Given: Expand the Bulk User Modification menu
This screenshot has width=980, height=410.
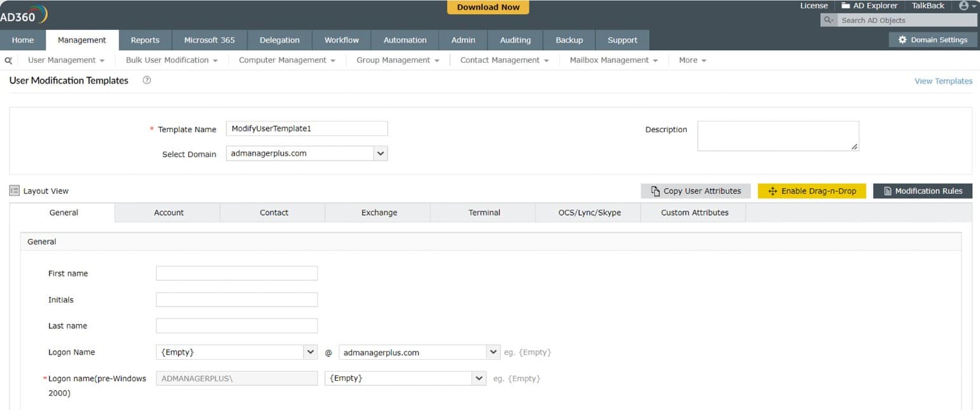Looking at the screenshot, I should [x=172, y=60].
